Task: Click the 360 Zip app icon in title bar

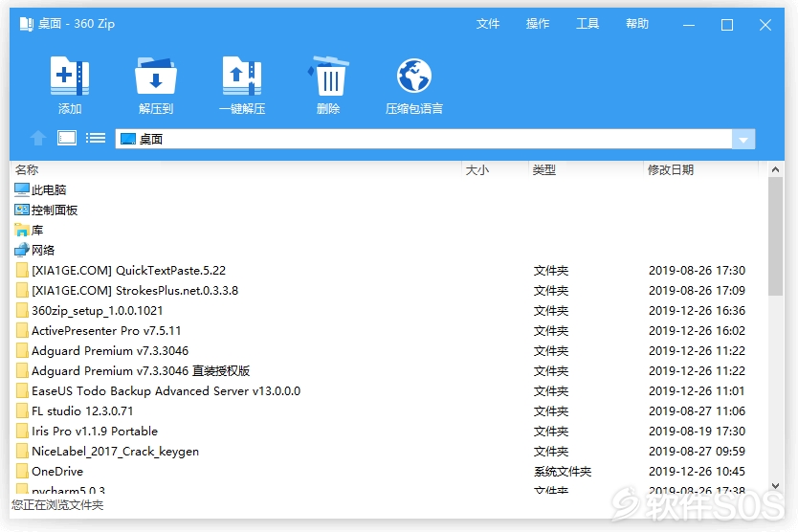Action: [27, 24]
